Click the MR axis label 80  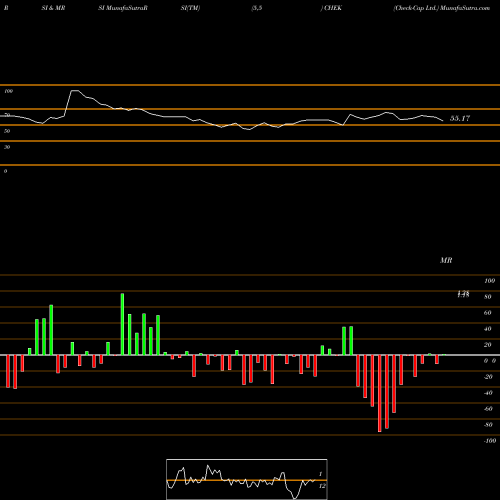click(488, 297)
